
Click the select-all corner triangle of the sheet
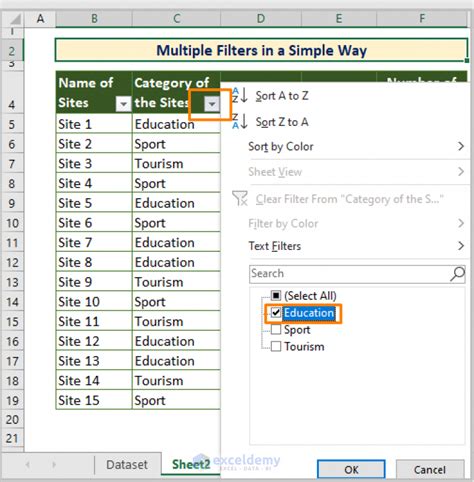click(x=15, y=19)
